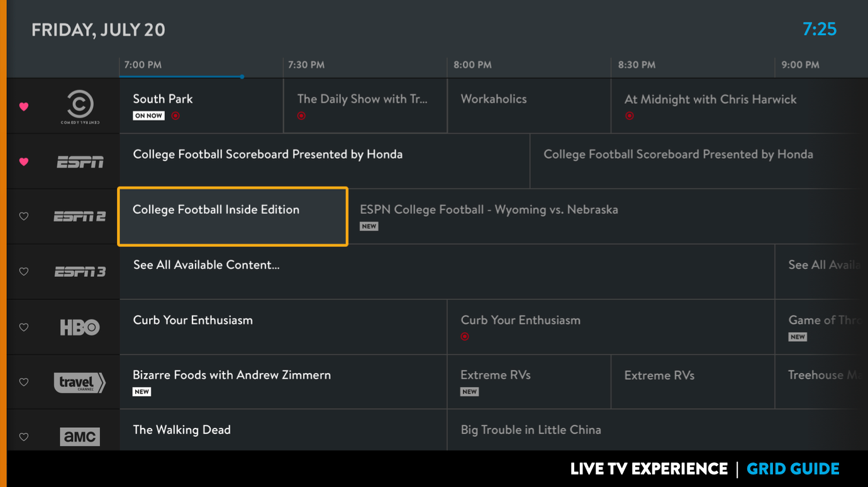This screenshot has width=868, height=487.
Task: Open The Daily Show program cell
Action: 365,106
